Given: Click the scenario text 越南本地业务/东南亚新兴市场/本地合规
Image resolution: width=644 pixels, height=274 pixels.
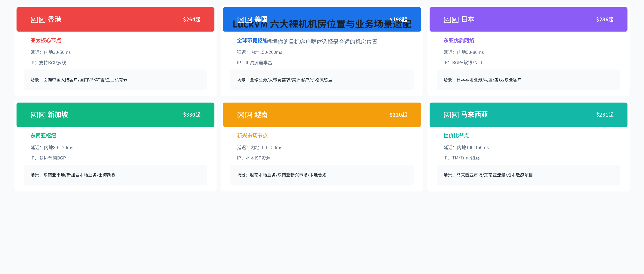Looking at the screenshot, I should [x=288, y=175].
